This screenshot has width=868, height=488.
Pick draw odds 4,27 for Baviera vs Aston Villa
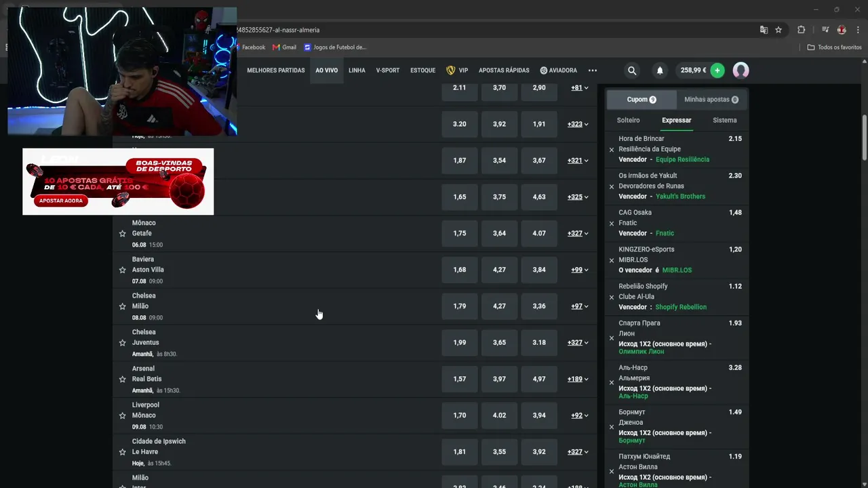pos(499,270)
